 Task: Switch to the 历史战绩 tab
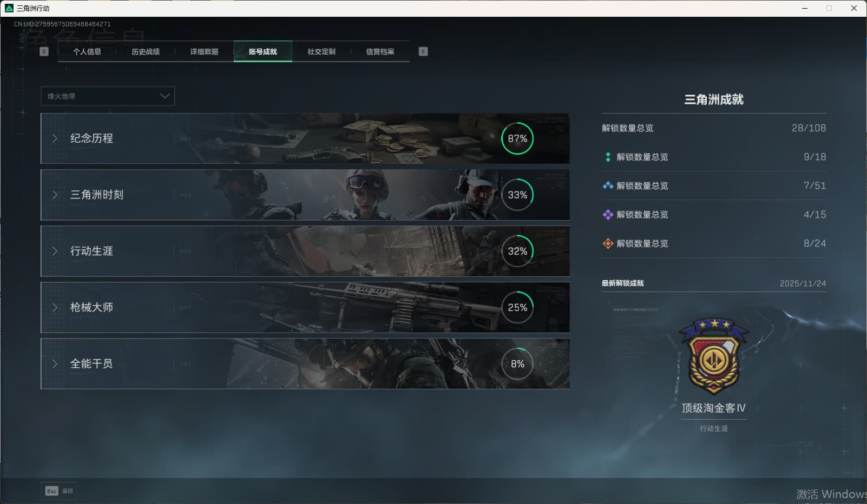(x=146, y=51)
